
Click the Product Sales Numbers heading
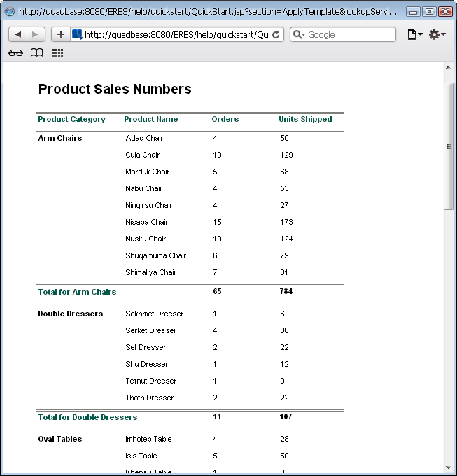(x=115, y=90)
